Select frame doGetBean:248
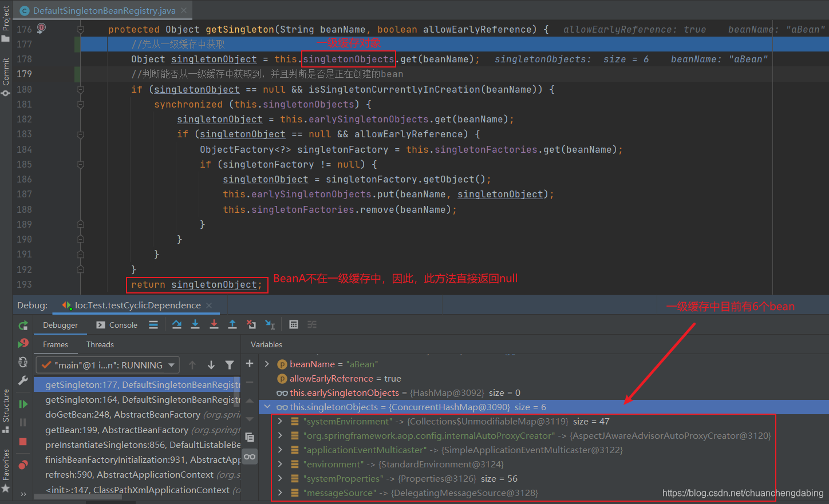 137,414
